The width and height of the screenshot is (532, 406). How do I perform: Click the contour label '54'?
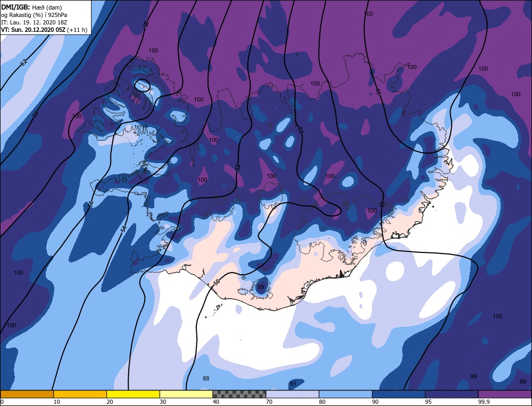[x=124, y=229]
